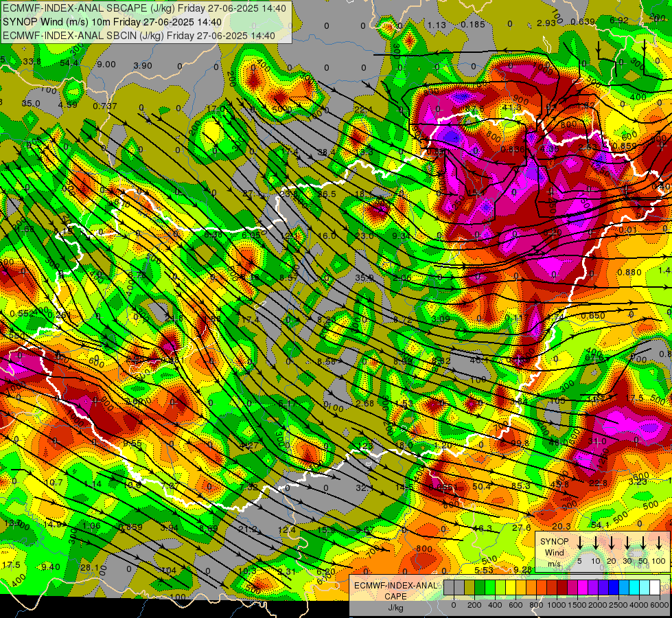
Task: Click the 3.90 value on the map
Action: pyautogui.click(x=143, y=66)
